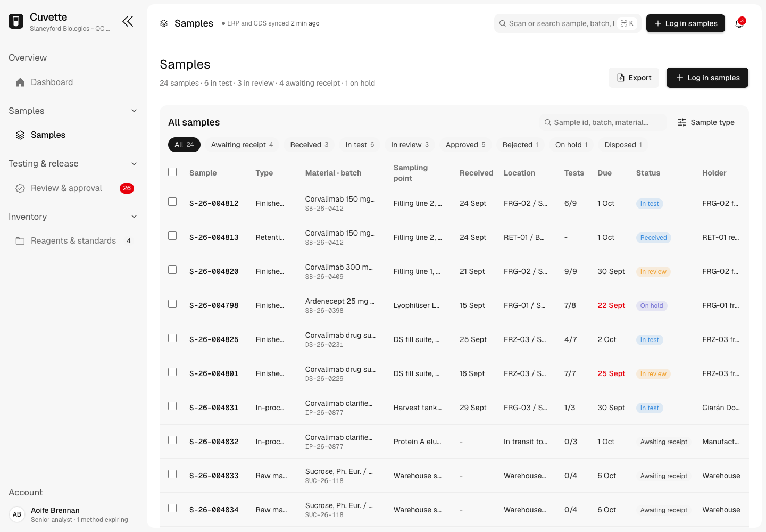Image resolution: width=766 pixels, height=532 pixels.
Task: Open sample S-26-004825 row
Action: pos(454,339)
